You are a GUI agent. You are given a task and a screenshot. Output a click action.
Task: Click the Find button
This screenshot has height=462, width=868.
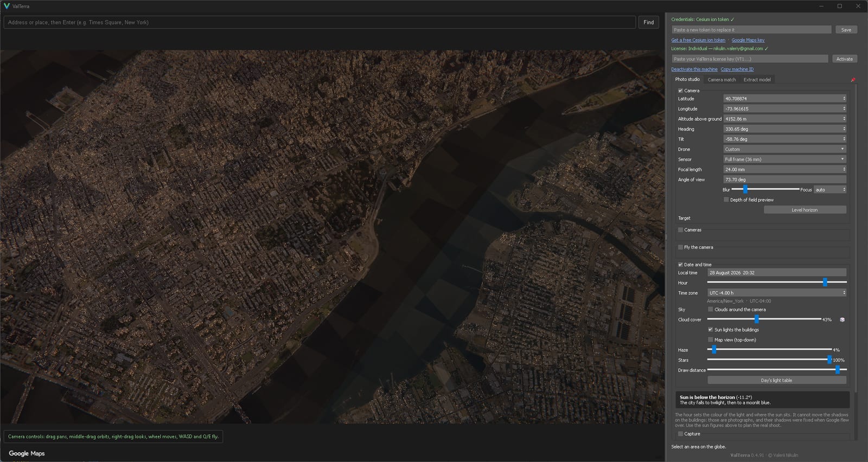click(x=649, y=22)
